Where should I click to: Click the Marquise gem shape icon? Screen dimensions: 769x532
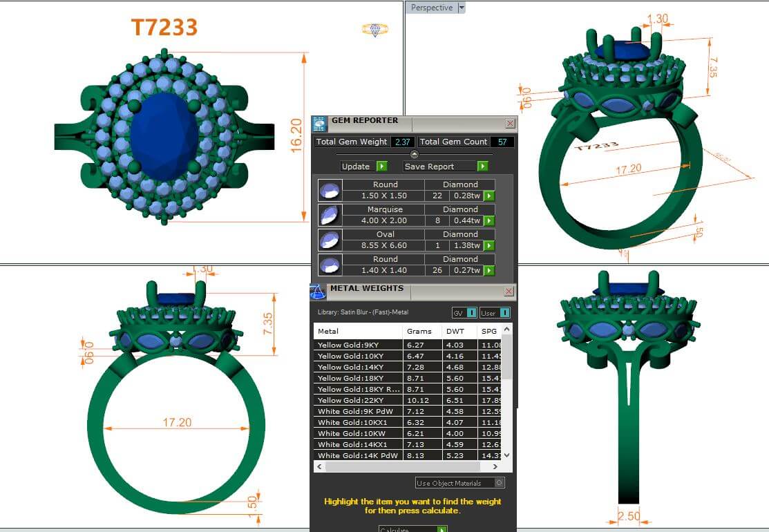(330, 215)
